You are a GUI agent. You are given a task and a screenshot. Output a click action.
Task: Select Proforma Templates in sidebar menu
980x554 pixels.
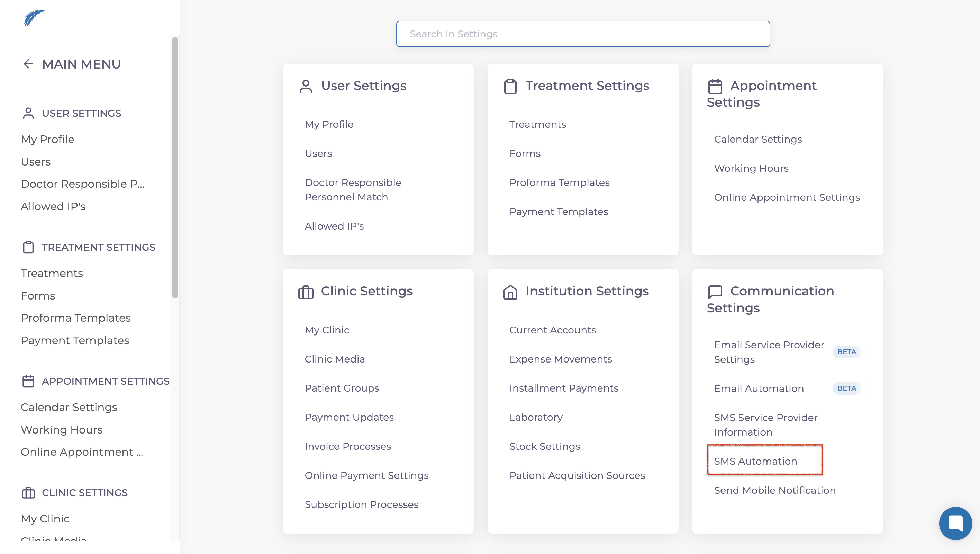[x=76, y=318]
